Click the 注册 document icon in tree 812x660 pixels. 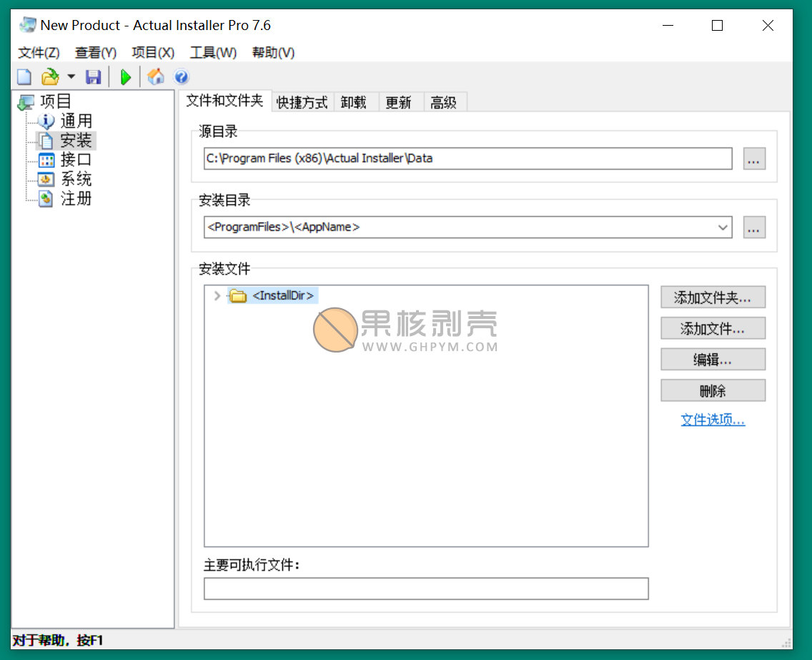[x=46, y=199]
